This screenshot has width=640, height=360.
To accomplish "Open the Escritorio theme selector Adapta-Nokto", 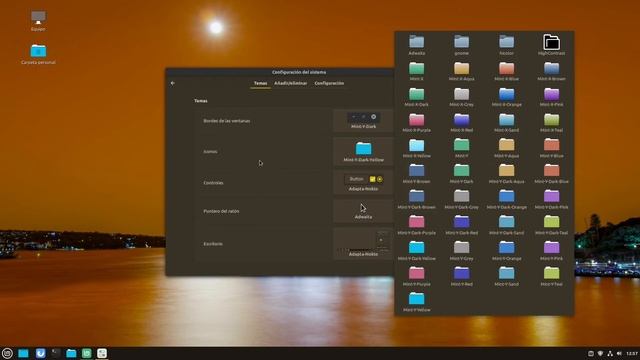I will click(x=363, y=244).
